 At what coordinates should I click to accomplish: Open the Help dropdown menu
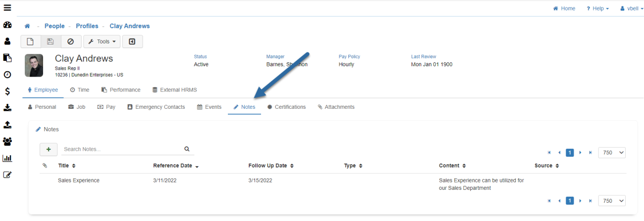597,8
